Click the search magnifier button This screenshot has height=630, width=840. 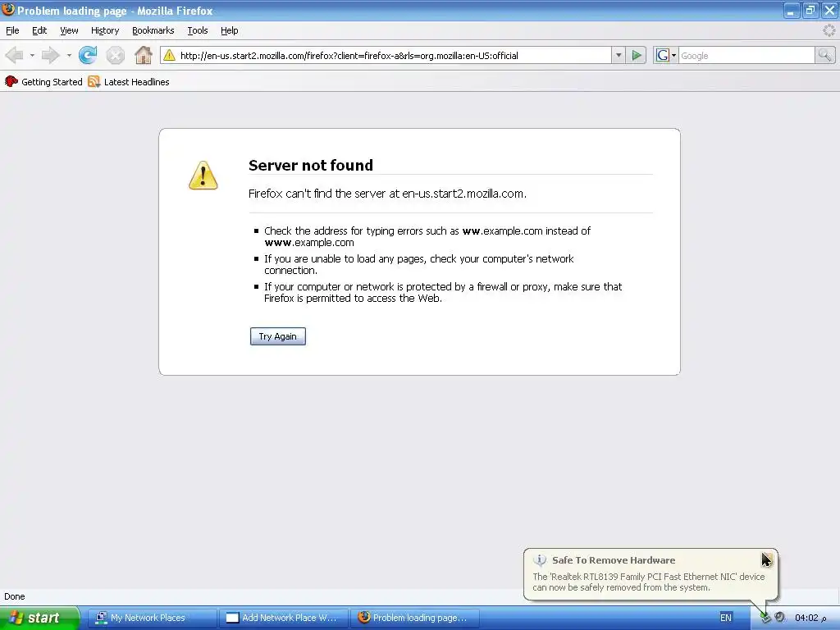[x=824, y=55]
